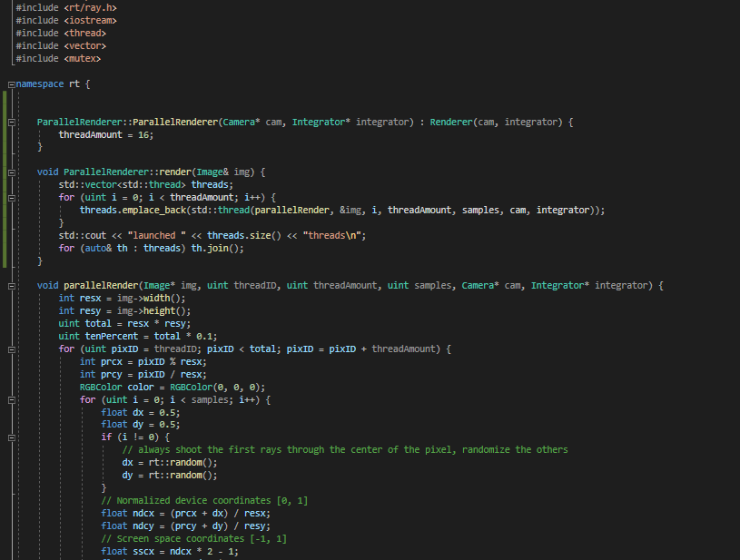Click std::vector<std::thread> threads declaration
This screenshot has width=740, height=560.
[146, 185]
